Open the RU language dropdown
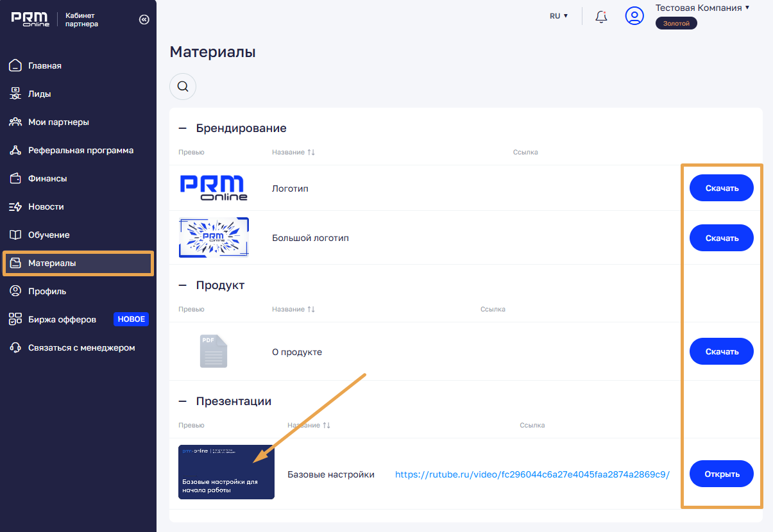Screen dimensions: 773x532 point(559,16)
